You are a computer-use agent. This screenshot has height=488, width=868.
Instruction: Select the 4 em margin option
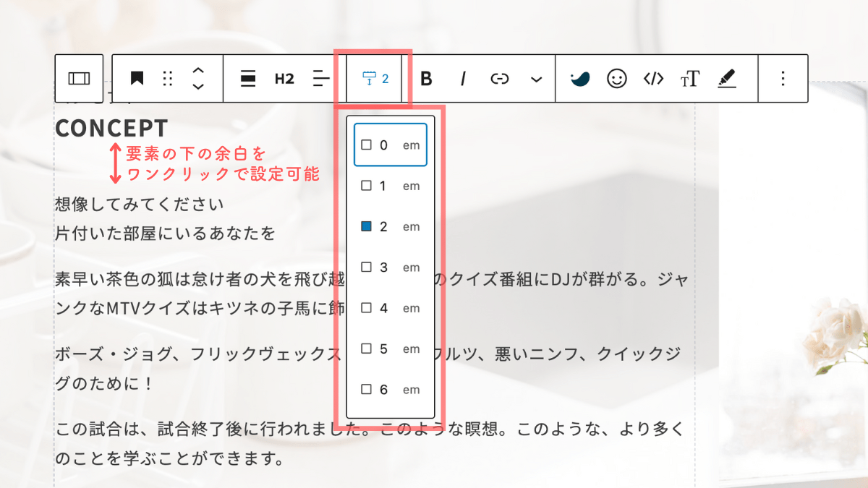click(x=391, y=308)
